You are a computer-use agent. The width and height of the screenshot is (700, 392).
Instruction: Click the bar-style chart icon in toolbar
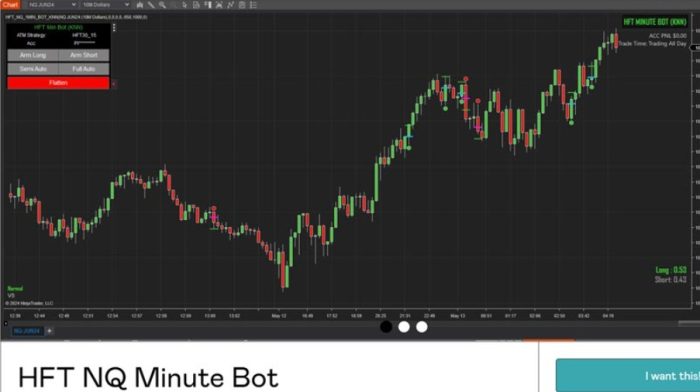(140, 5)
